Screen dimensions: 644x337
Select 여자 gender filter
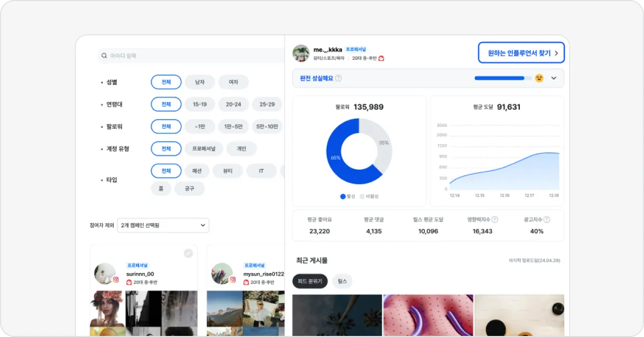pyautogui.click(x=234, y=82)
